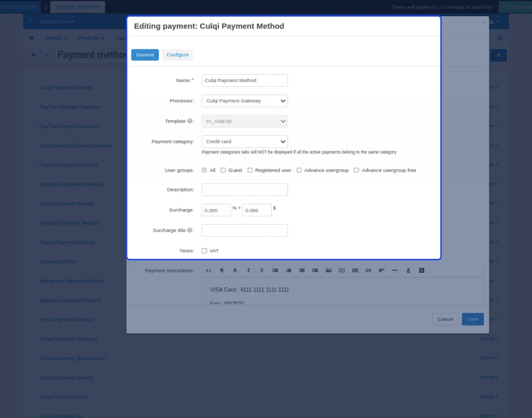The height and width of the screenshot is (418, 532).
Task: Click the Template help question icon
Action: point(190,121)
